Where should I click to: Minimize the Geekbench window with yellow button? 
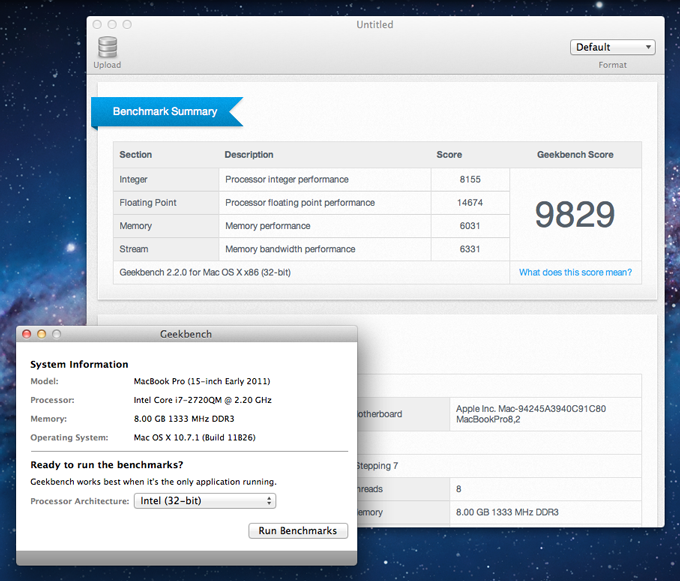[x=42, y=334]
